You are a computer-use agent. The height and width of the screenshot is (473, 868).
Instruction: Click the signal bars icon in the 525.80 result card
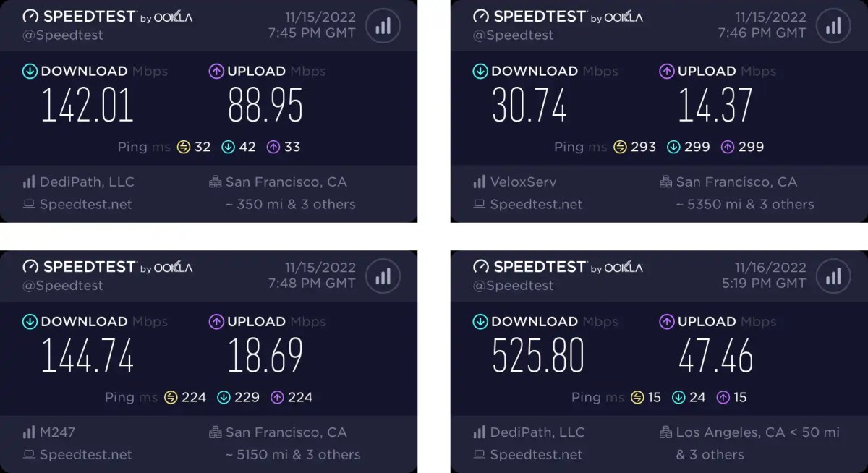pos(833,276)
